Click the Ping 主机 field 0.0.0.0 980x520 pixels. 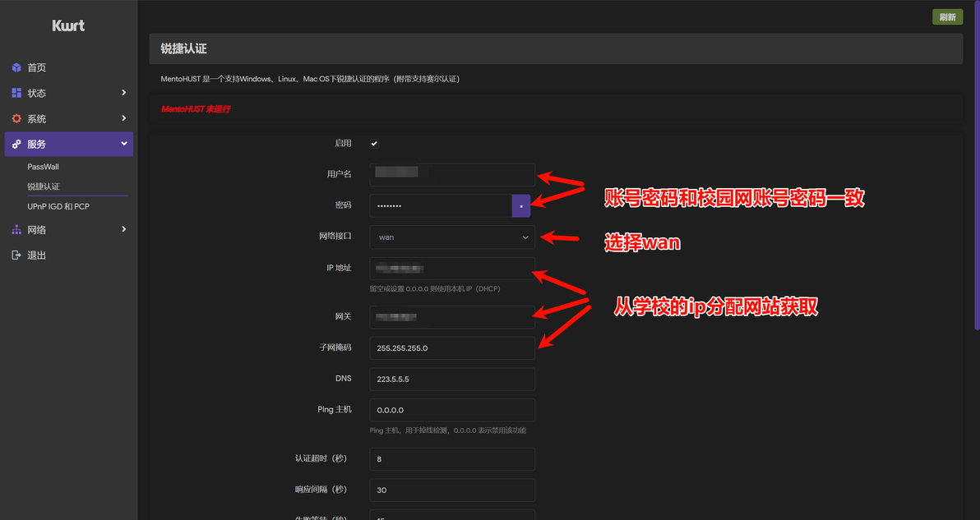452,410
